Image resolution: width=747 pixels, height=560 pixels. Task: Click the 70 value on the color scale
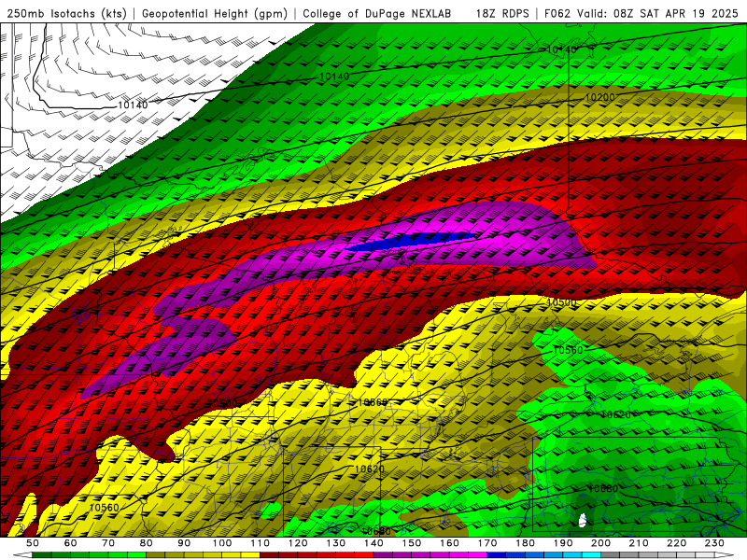(x=108, y=543)
